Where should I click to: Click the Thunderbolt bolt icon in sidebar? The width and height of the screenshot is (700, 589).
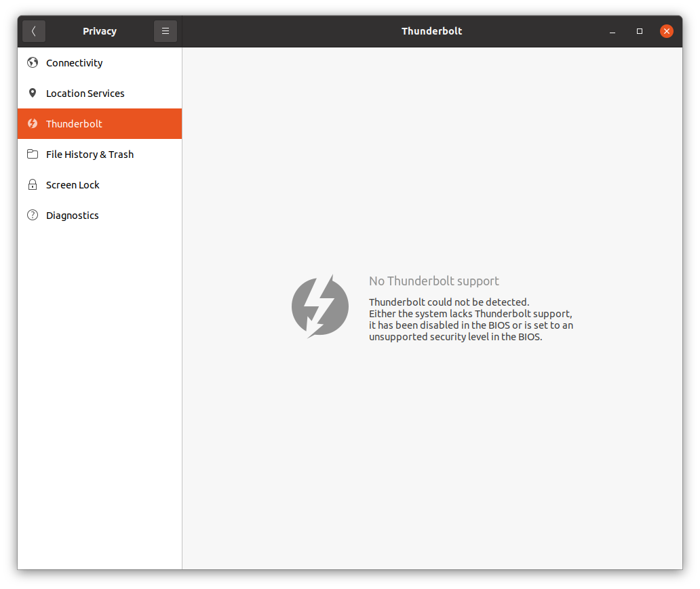pos(32,123)
